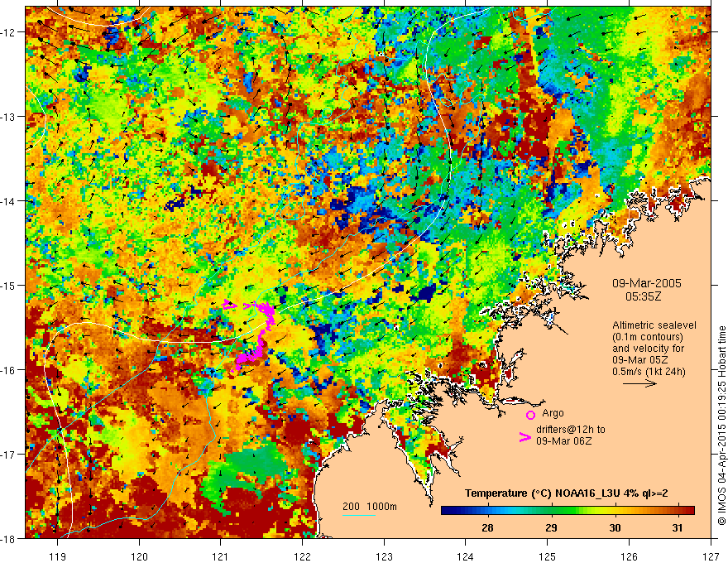Click the longitude '127' axis label
Screen dimensions: 728x563
tap(711, 556)
